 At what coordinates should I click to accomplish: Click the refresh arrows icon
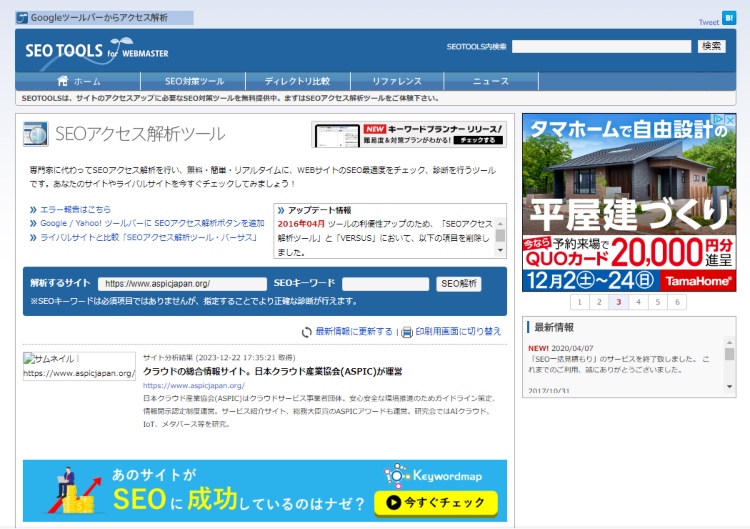[x=307, y=332]
